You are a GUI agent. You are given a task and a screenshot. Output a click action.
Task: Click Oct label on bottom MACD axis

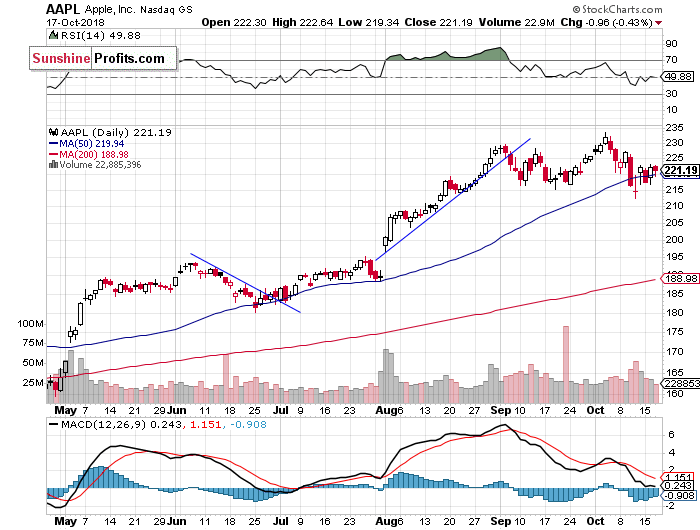click(595, 521)
